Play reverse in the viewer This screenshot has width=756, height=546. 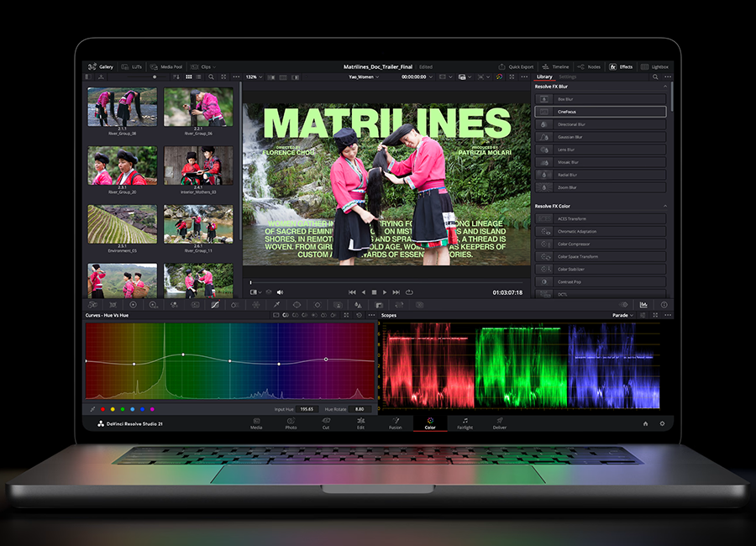pos(364,292)
